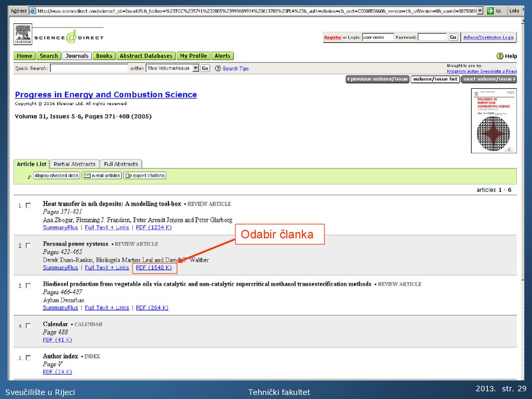Screen dimensions: 532x399
Task: Open the Alerts navigation tab
Action: (222, 56)
